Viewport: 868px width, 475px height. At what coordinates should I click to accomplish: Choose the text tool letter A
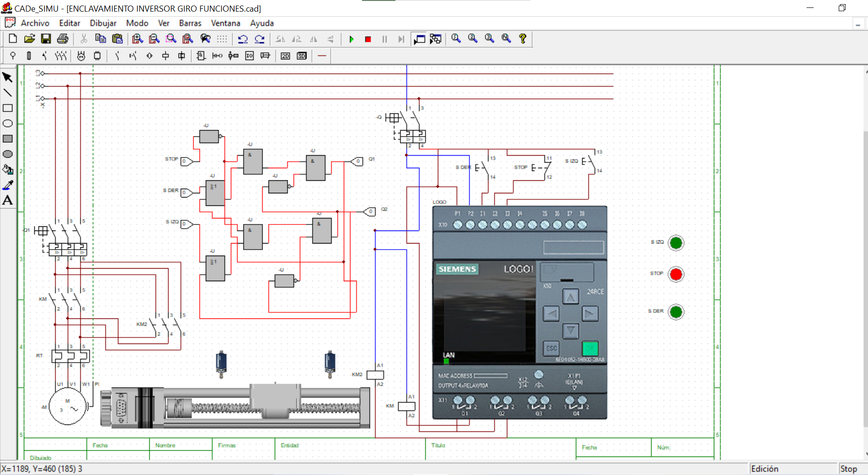[7, 200]
